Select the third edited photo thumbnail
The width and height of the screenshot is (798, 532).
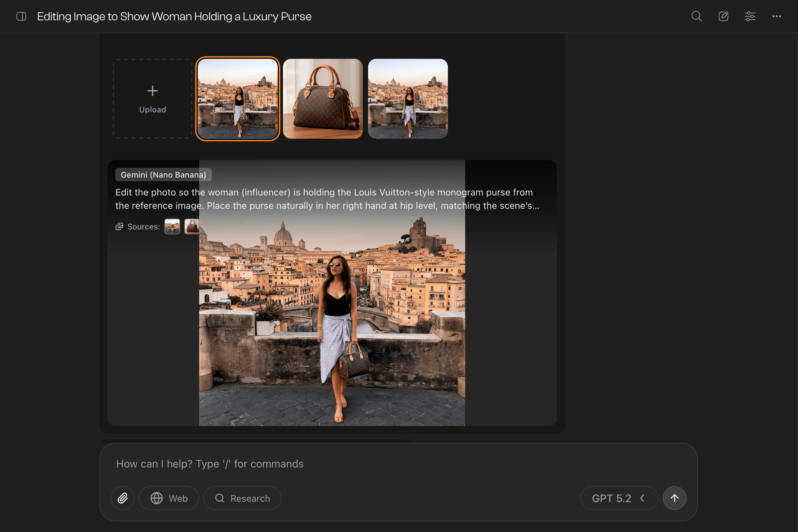(408, 99)
